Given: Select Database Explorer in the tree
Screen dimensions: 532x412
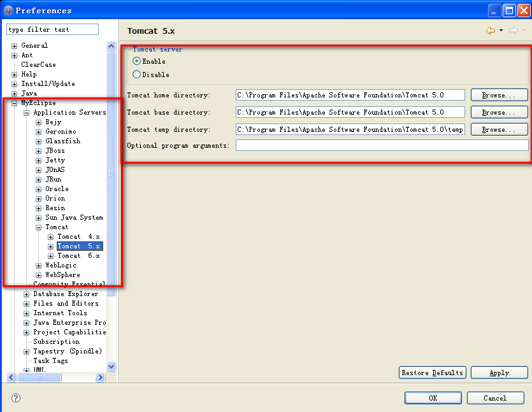Looking at the screenshot, I should (66, 294).
